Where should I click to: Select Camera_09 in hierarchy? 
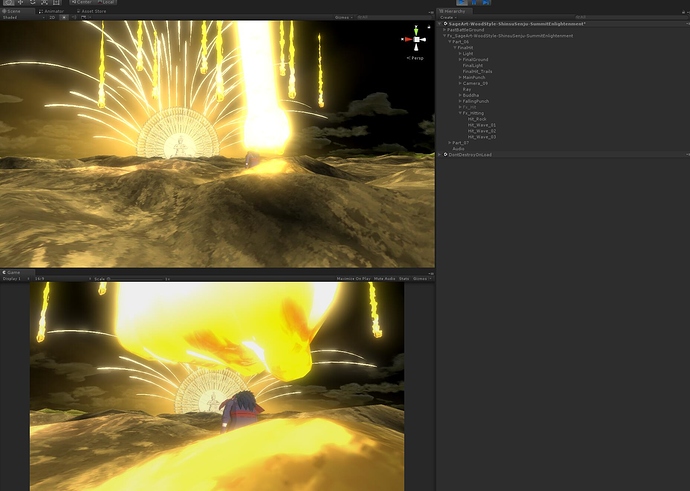coord(475,83)
